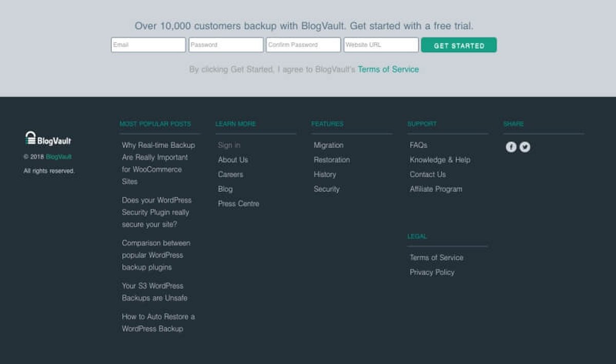Select the Confirm Password field
The width and height of the screenshot is (616, 364).
[303, 45]
